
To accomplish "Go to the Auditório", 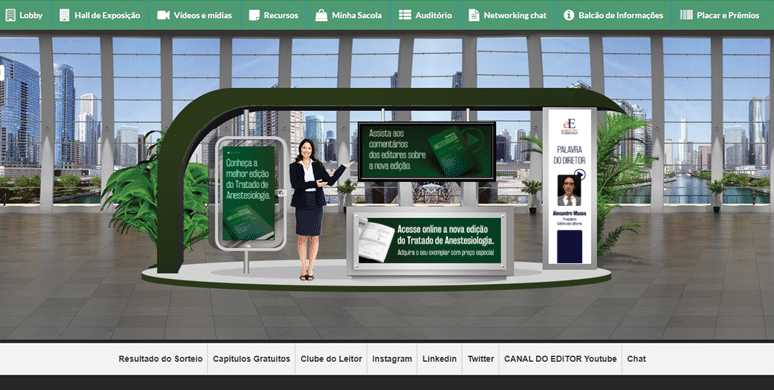I will tap(426, 15).
